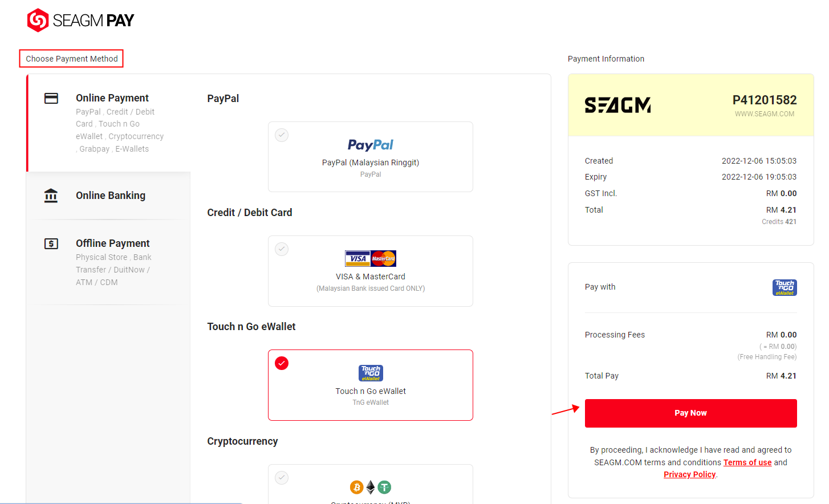Image resolution: width=829 pixels, height=504 pixels.
Task: Click the cryptocurrency coins icon
Action: 371,487
